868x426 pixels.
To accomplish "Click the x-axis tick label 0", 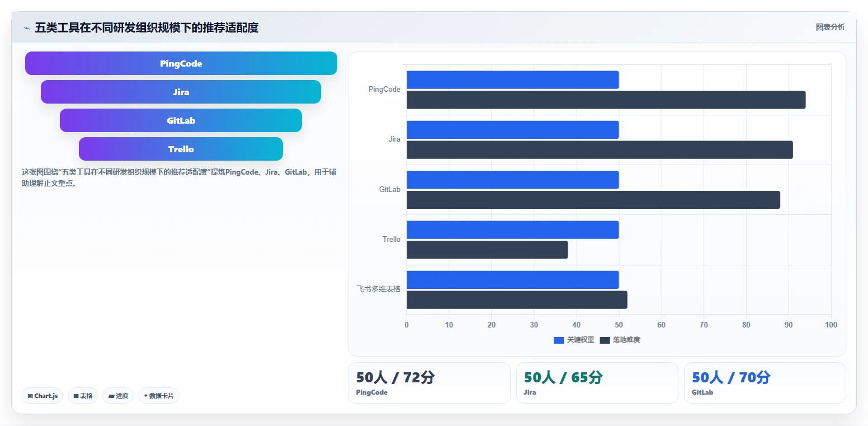I will pyautogui.click(x=407, y=325).
